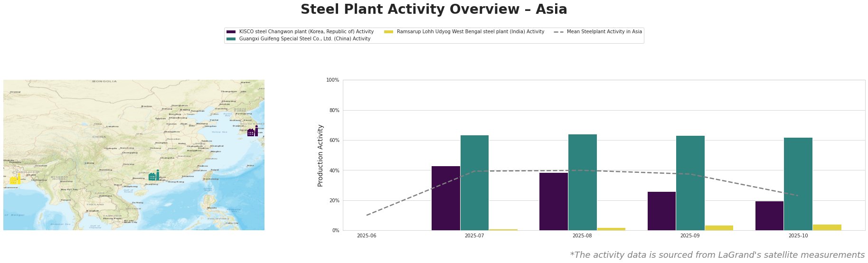Click the yellow factory icon in India
The width and height of the screenshot is (868, 263).
point(15,179)
